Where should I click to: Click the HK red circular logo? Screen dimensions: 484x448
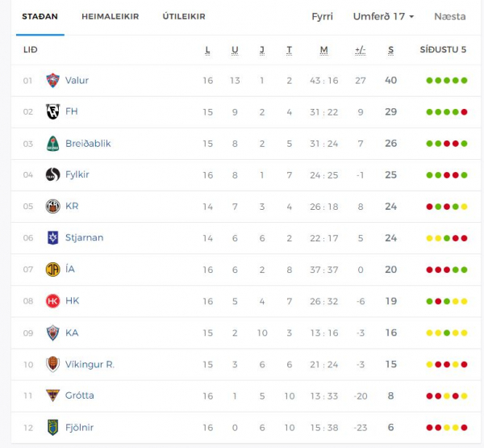(52, 301)
